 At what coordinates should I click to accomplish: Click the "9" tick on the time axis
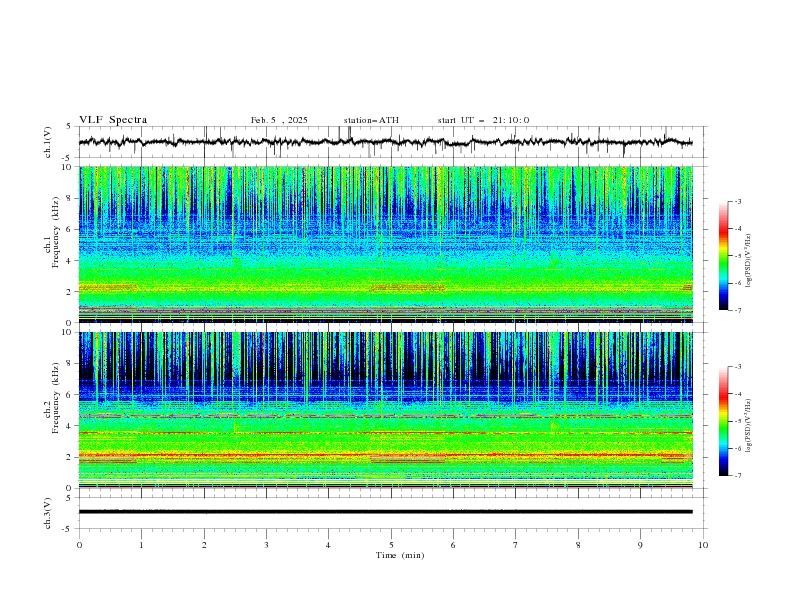point(640,545)
